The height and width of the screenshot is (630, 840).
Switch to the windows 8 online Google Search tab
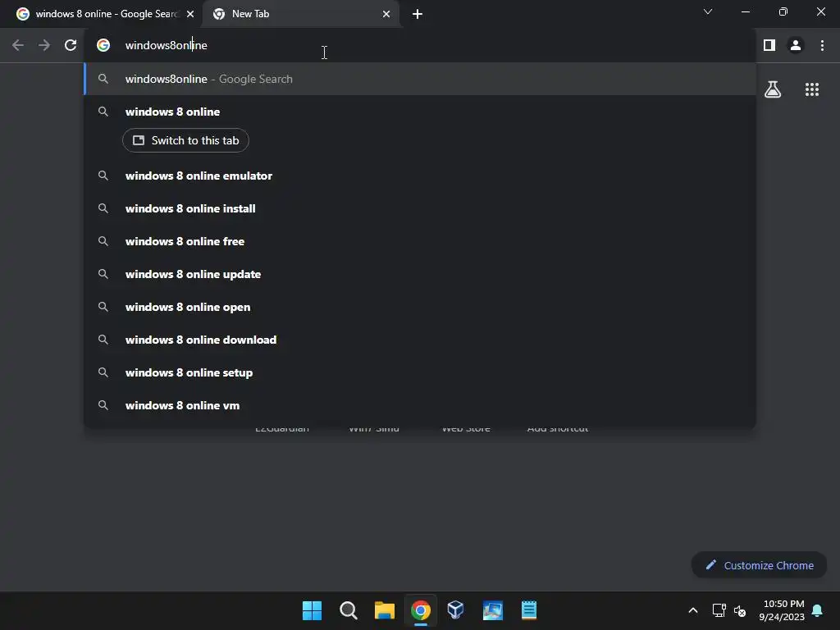[x=101, y=14]
